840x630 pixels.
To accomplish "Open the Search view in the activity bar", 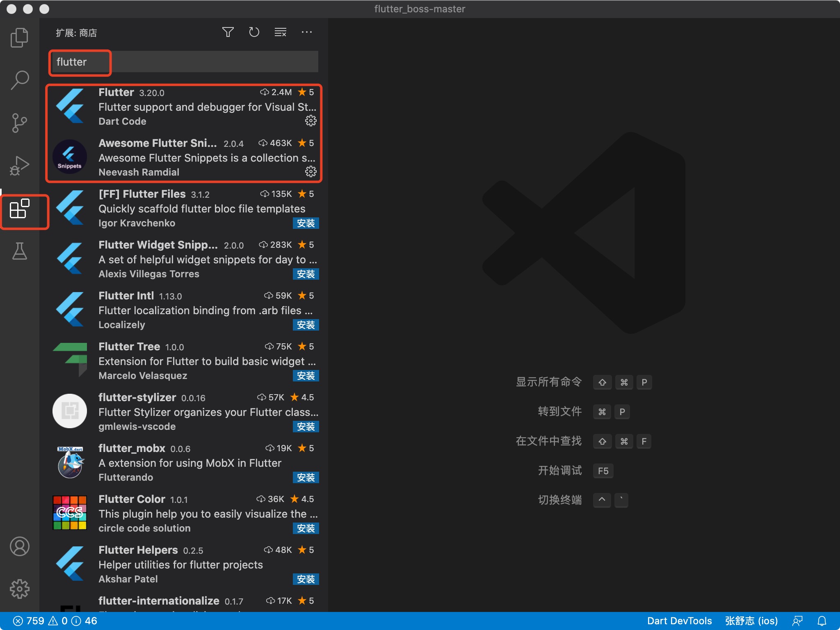I will 19,80.
